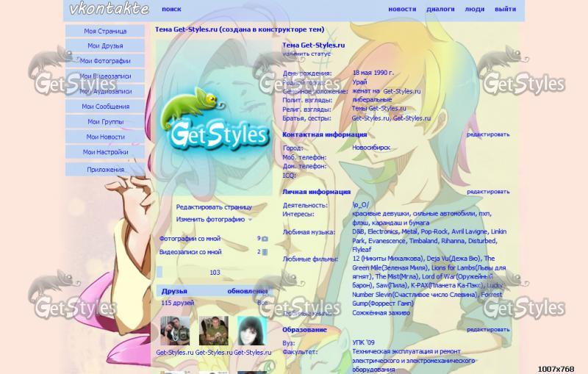
Task: Open the third friend's avatar with dark hair
Action: pos(251,331)
